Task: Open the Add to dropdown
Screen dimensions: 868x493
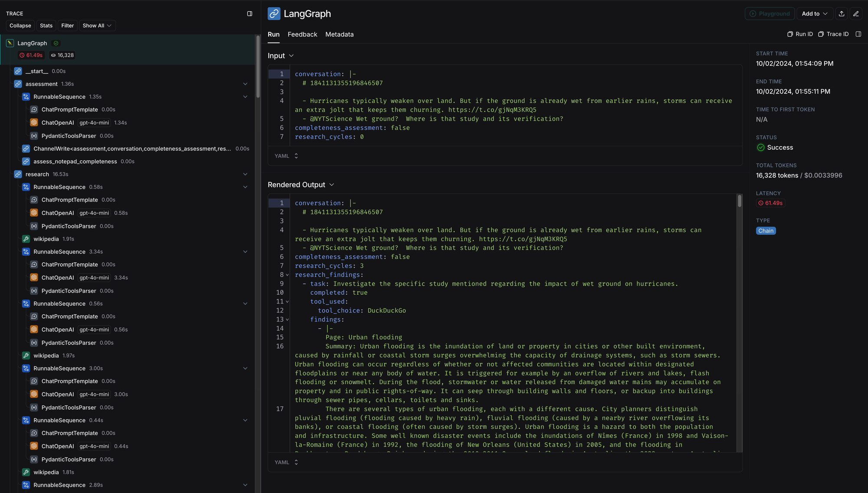Action: (814, 14)
